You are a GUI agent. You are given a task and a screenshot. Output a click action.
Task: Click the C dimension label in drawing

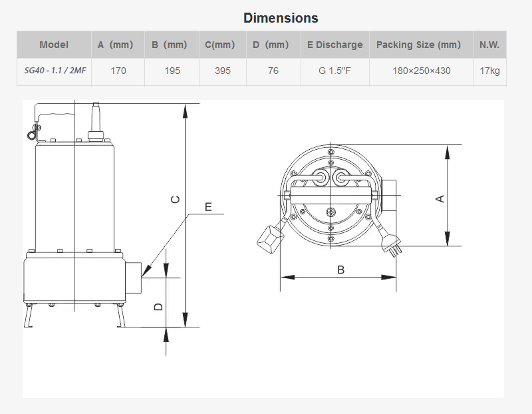[175, 199]
